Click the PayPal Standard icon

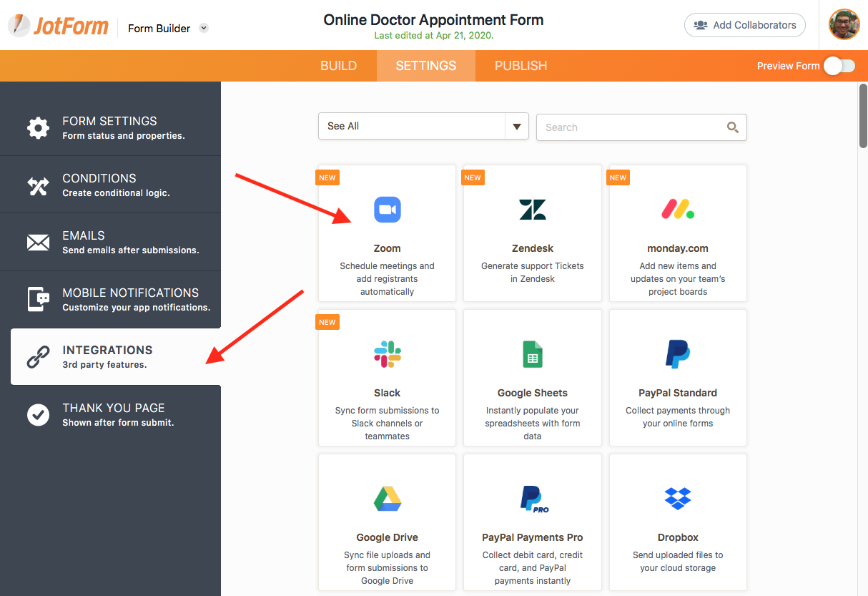pos(678,354)
